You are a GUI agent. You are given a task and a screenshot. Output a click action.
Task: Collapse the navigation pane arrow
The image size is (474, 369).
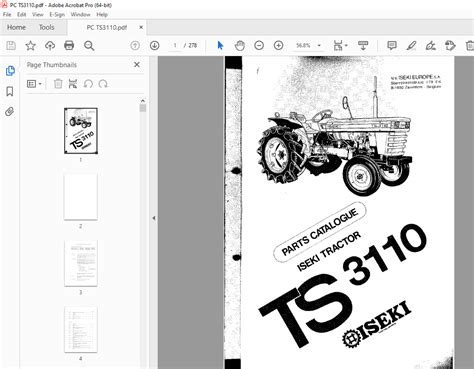point(154,218)
